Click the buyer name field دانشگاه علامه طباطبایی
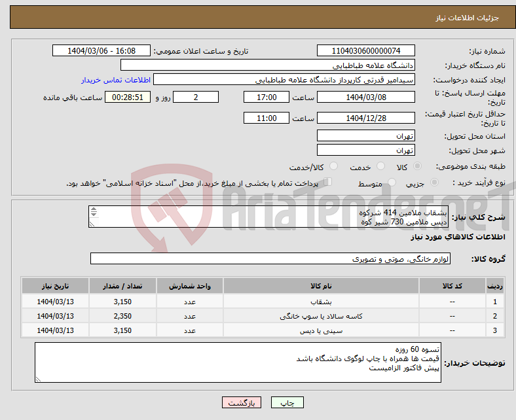This screenshot has height=420, width=516. pos(268,65)
